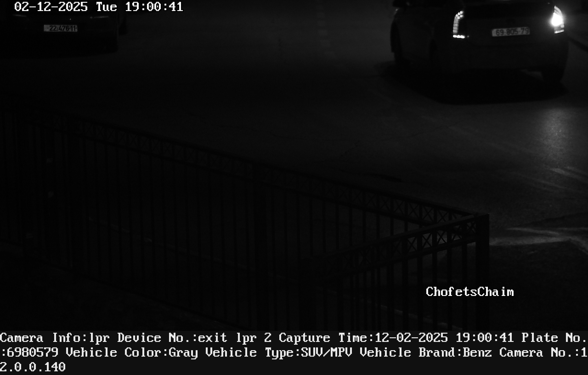Click the Vehicle Type:SUV/MPV text
This screenshot has height=375, width=588.
pyautogui.click(x=308, y=352)
